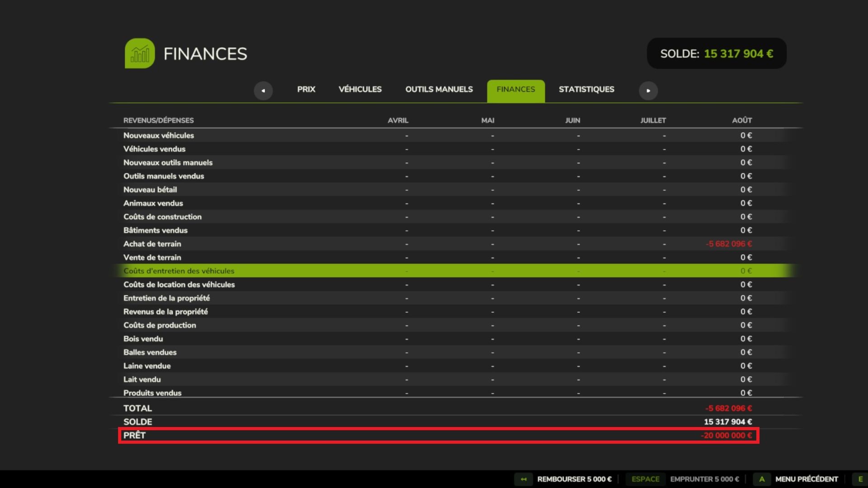Screen dimensions: 868x488
Task: Click Menu précédent button
Action: pos(806,479)
